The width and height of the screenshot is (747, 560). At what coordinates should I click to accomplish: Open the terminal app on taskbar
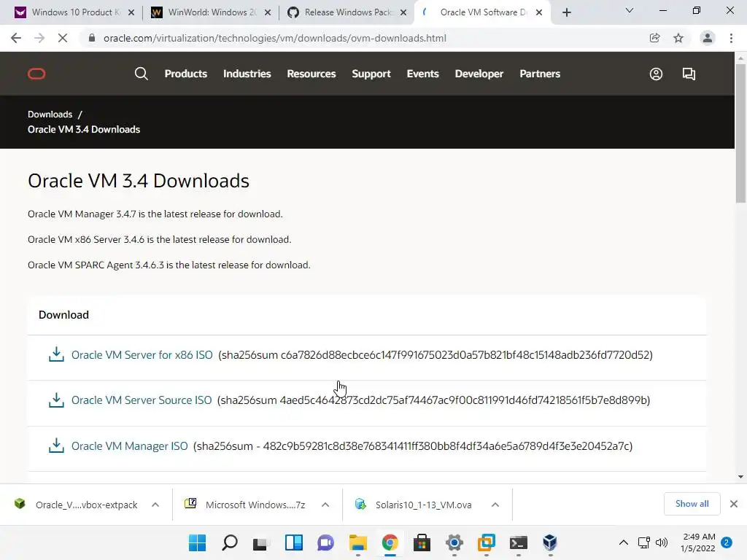coord(518,542)
